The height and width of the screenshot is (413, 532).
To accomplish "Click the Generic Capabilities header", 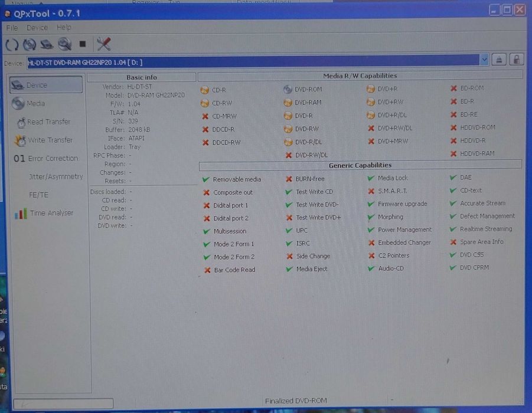I will (360, 165).
